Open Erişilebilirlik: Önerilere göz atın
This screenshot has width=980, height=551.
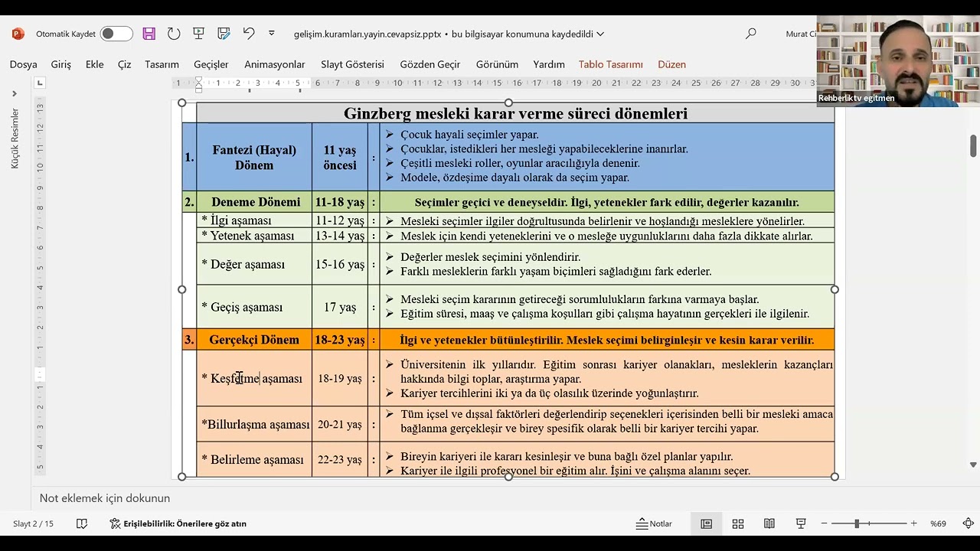(x=178, y=523)
